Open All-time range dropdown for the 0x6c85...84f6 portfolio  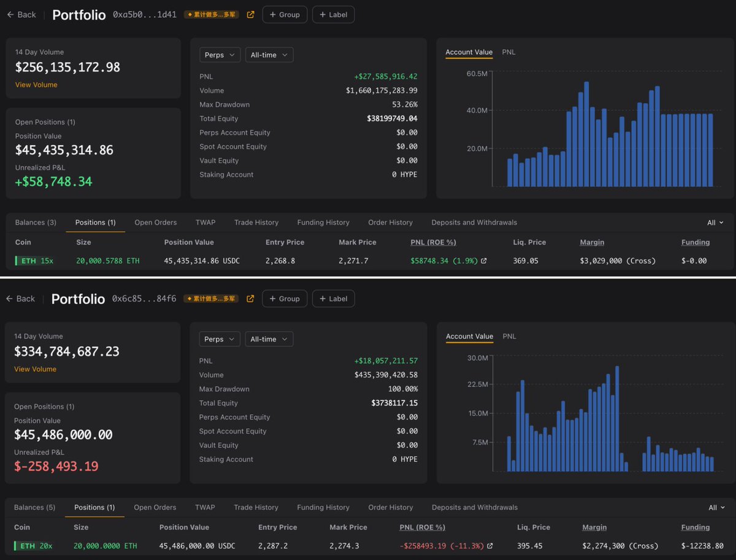tap(269, 339)
